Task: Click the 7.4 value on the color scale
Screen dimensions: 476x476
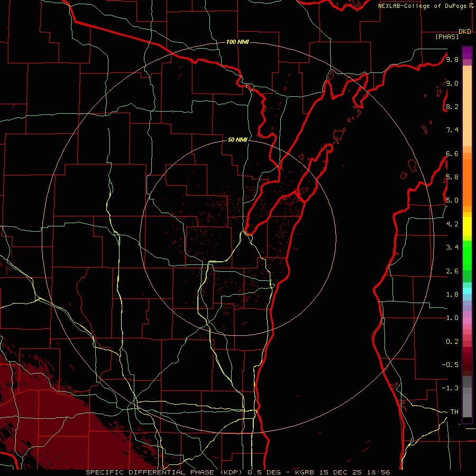Action: [452, 130]
